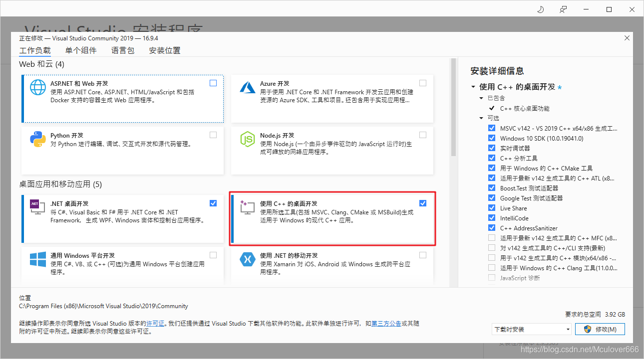The image size is (644, 359).
Task: Check the Azure 开发 workload checkbox
Action: (x=423, y=83)
